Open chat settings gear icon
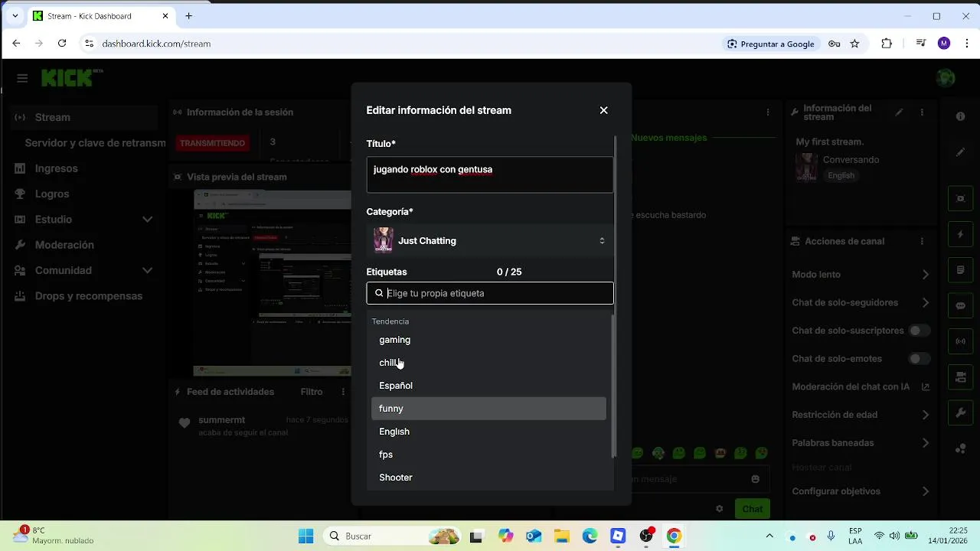The width and height of the screenshot is (980, 551). [x=719, y=509]
